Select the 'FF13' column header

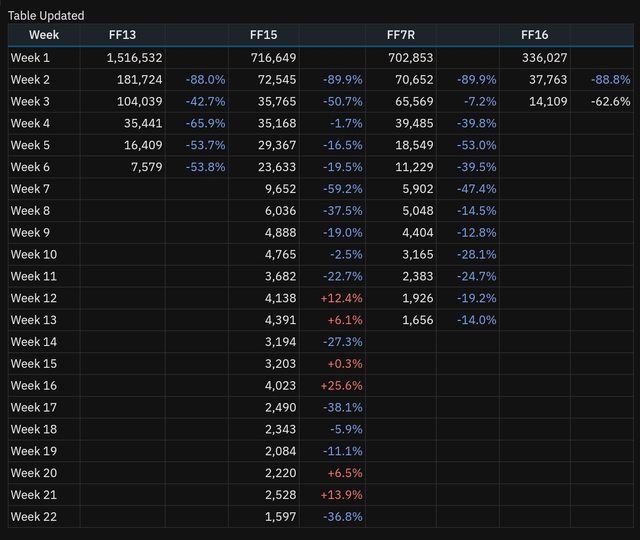pos(122,35)
